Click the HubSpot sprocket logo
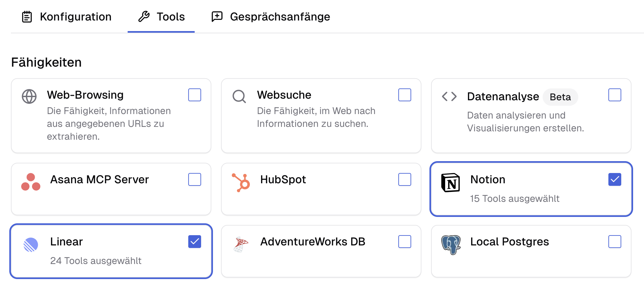Screen dimensions: 644x289 point(241,182)
